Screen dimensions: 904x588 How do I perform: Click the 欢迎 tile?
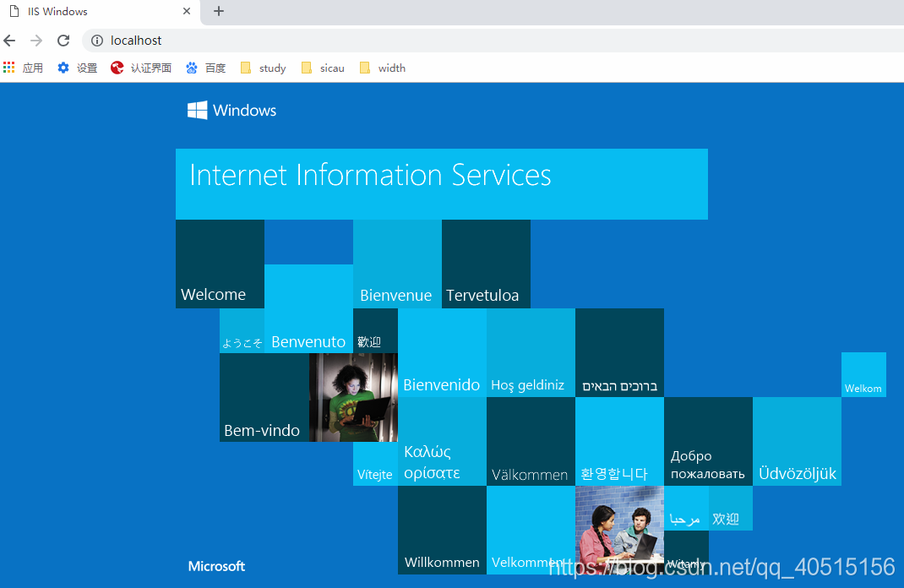pos(731,509)
